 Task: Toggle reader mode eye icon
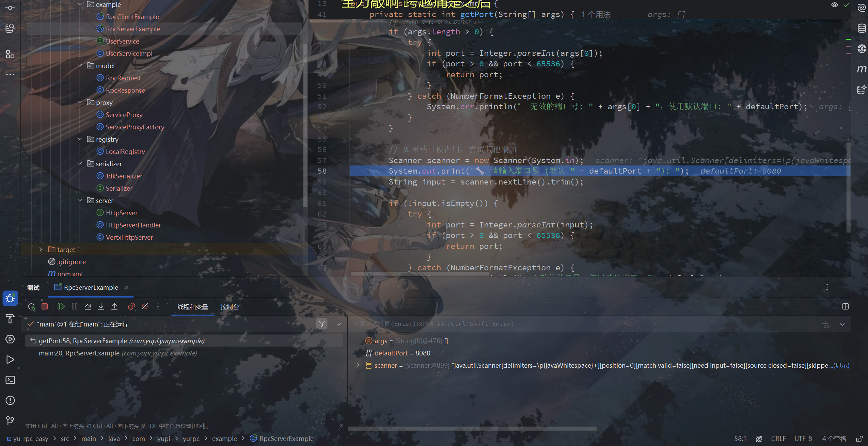pyautogui.click(x=834, y=5)
